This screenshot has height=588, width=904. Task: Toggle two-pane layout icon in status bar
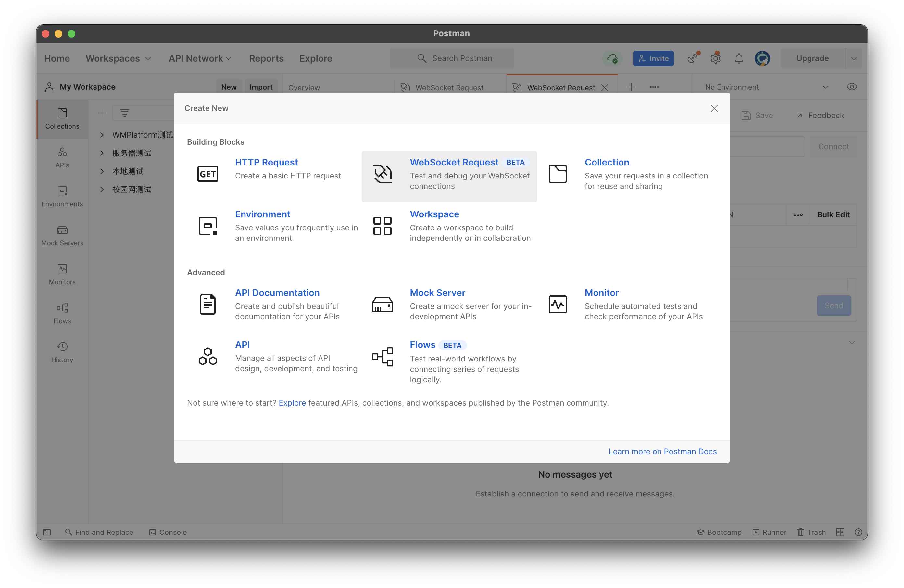click(x=840, y=532)
